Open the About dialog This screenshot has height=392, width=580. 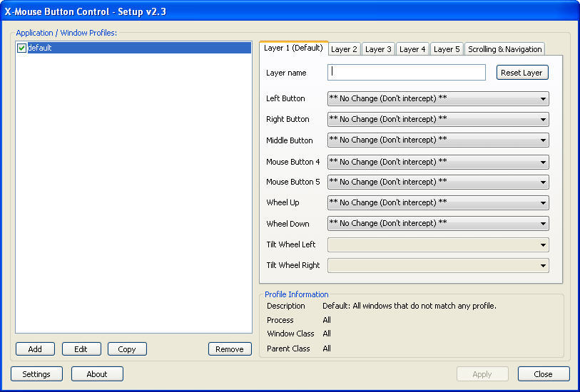[97, 374]
